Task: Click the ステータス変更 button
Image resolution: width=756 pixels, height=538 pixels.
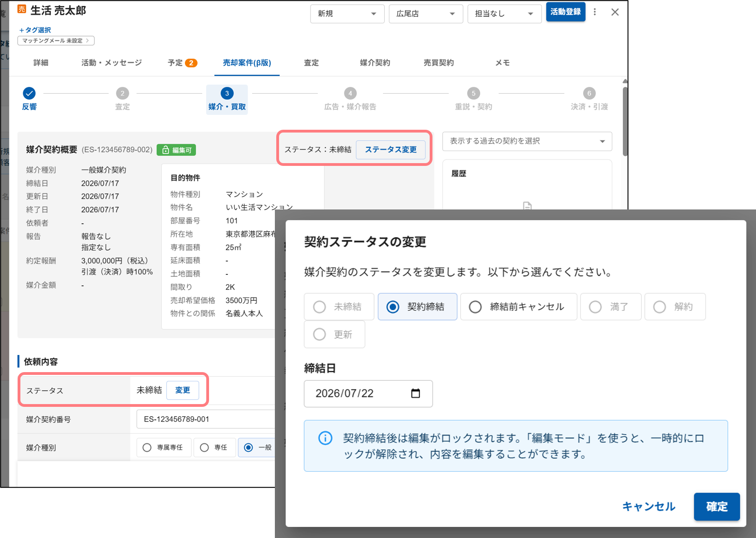Action: (x=391, y=150)
